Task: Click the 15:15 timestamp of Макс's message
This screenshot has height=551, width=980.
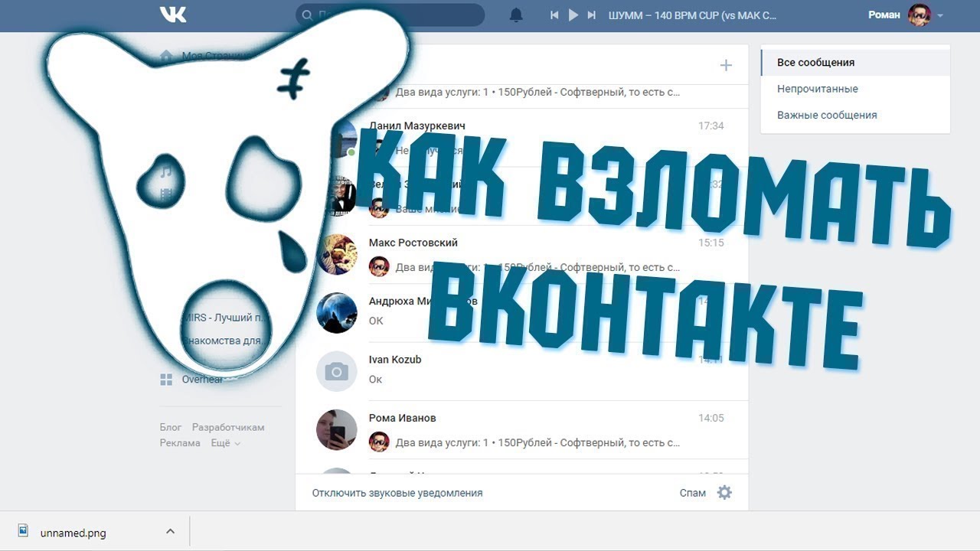Action: coord(711,243)
